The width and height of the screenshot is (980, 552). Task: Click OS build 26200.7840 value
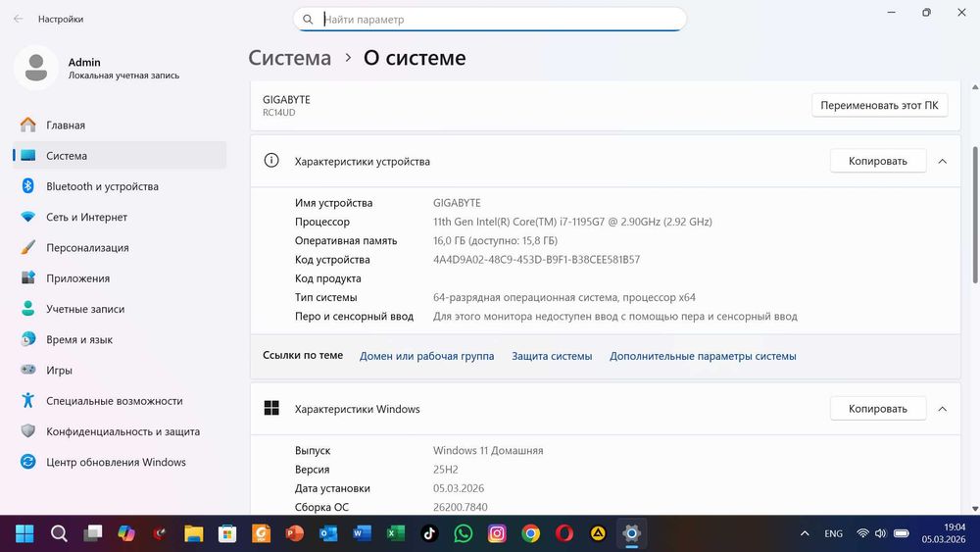460,507
